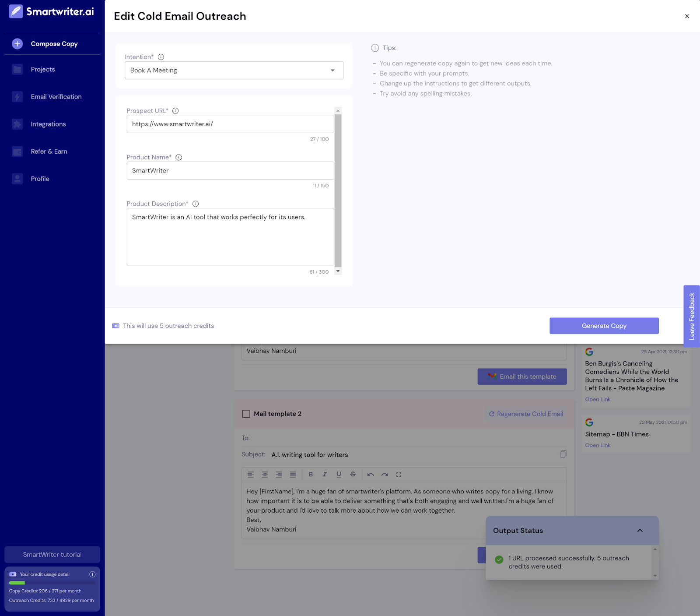Click the info icon beside Product Name

point(178,157)
